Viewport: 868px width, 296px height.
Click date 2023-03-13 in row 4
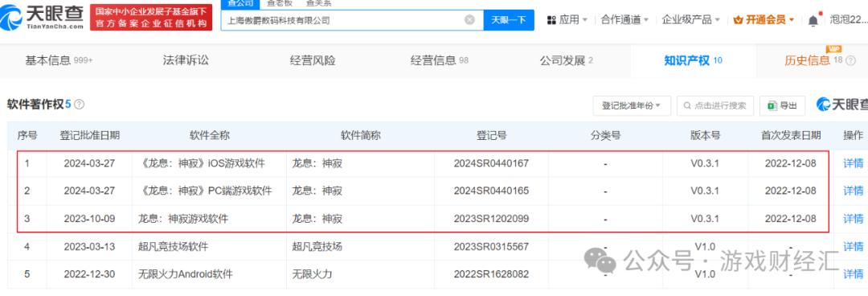point(89,246)
